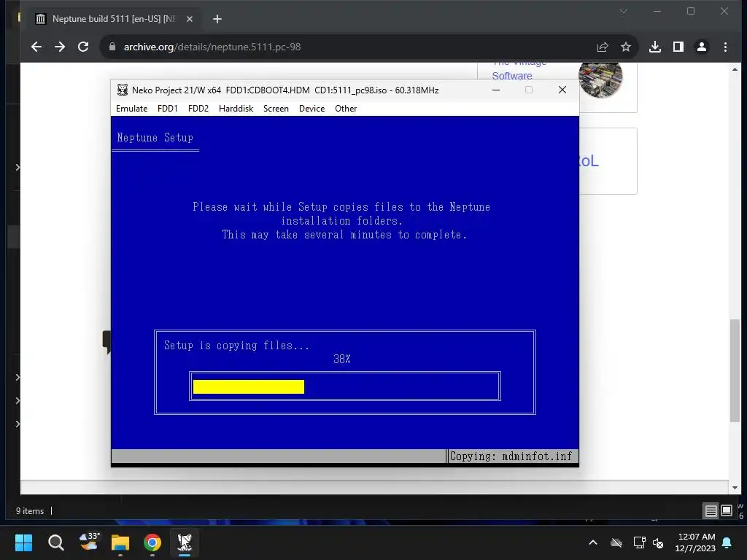Open the Software link on the page
This screenshot has width=747, height=560.
click(x=511, y=76)
